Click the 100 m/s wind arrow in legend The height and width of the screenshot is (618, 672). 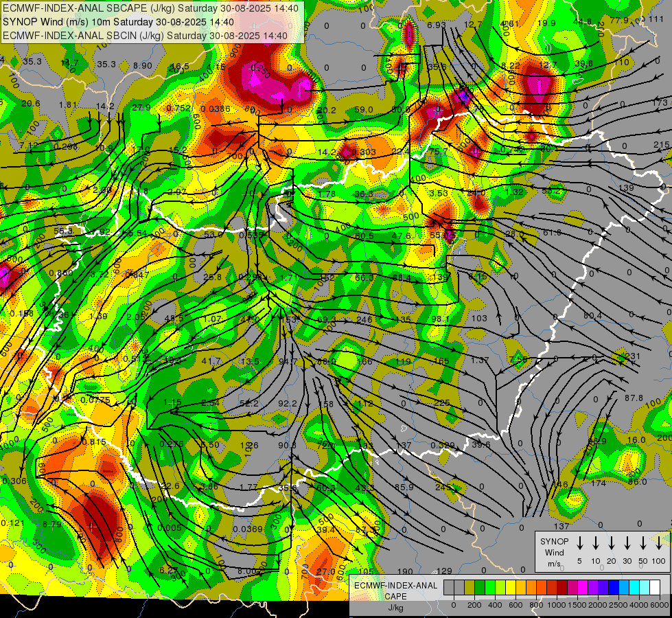click(659, 543)
